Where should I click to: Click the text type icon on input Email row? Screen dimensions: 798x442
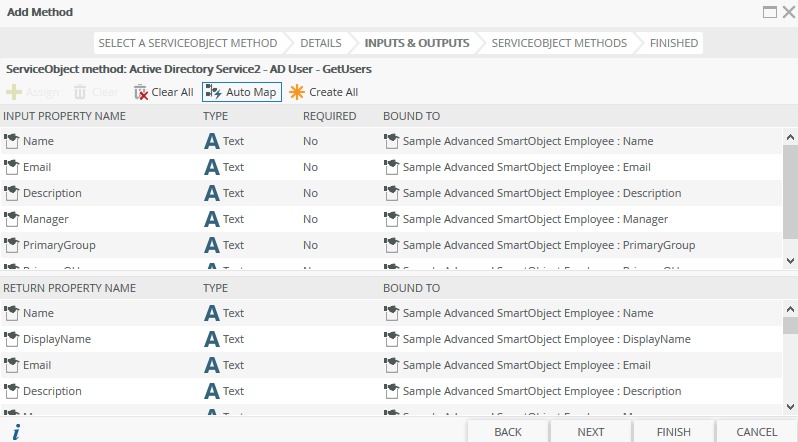(x=212, y=167)
